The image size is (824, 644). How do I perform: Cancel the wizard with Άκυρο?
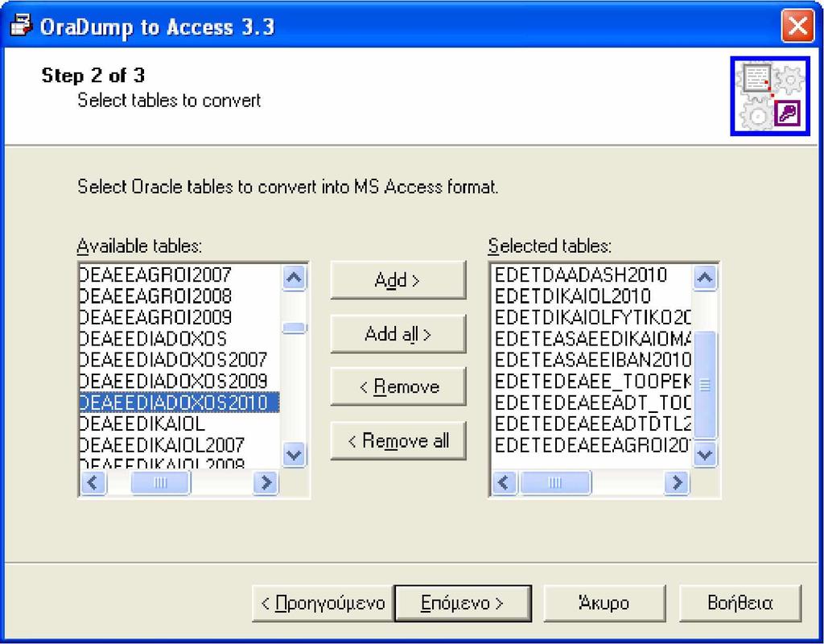(x=604, y=603)
